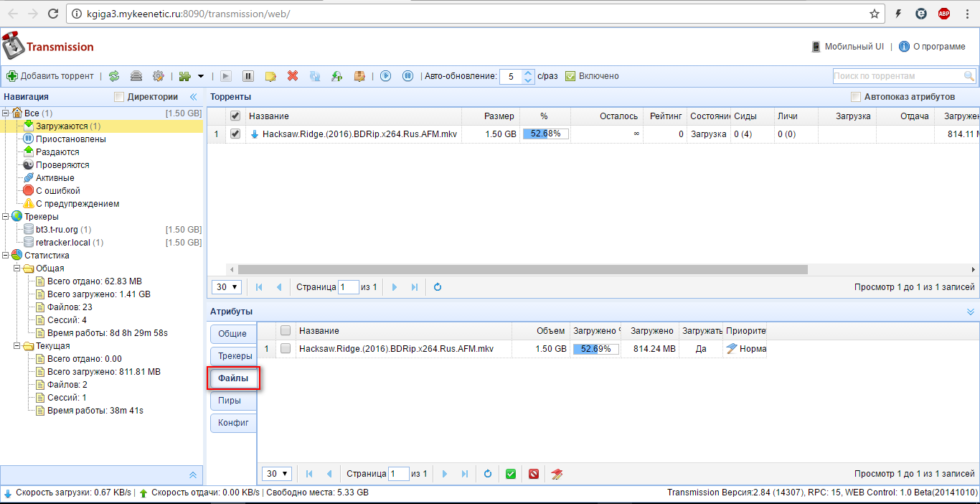Screen dimensions: 980x504
Task: Click the green double-arrow reload icon in the toolbar
Action: tap(114, 76)
